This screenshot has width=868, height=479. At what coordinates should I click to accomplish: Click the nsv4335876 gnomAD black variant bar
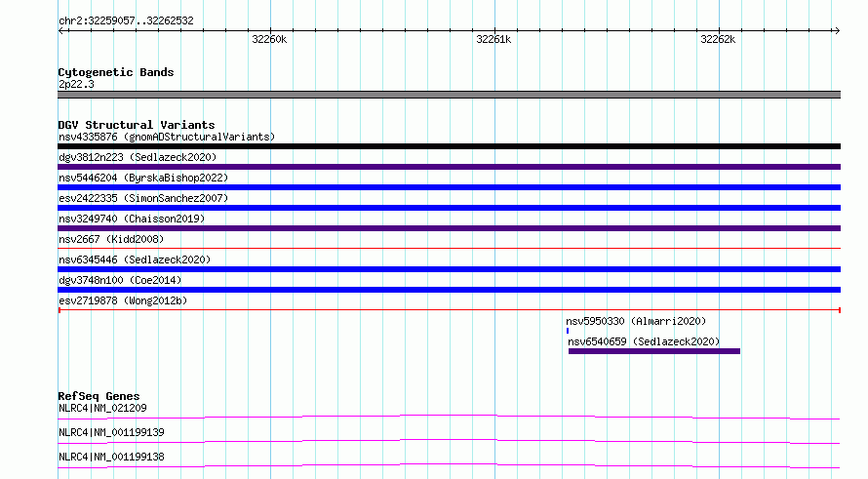coord(449,146)
